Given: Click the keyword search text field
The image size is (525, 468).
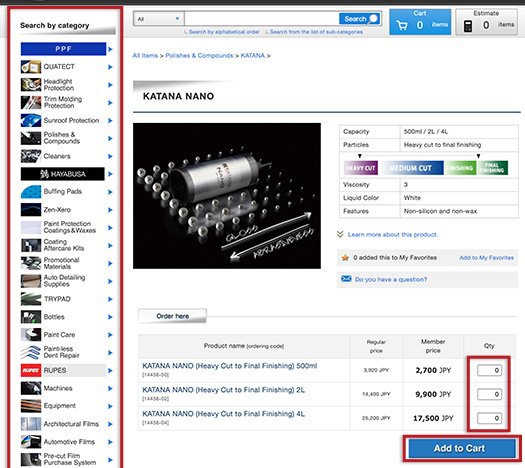Looking at the screenshot, I should pyautogui.click(x=261, y=19).
